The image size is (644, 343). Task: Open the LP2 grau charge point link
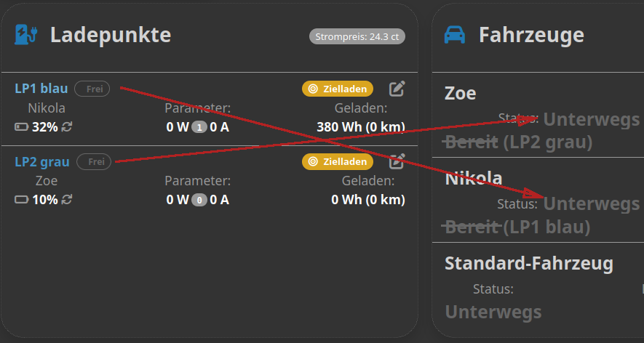(x=42, y=161)
